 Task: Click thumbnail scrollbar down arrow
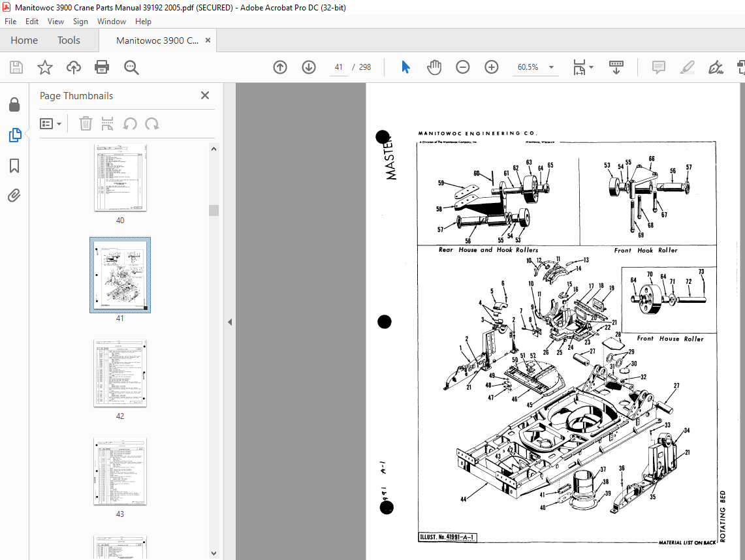coord(214,553)
